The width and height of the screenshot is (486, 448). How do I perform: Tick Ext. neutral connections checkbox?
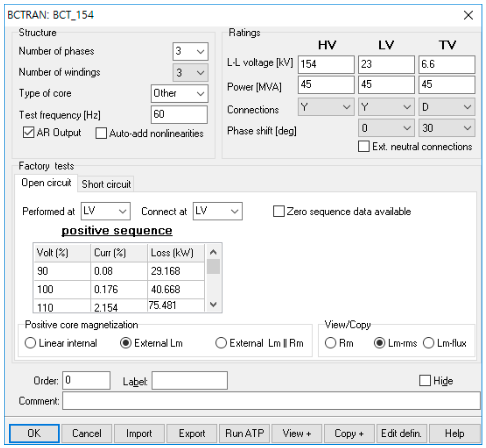[363, 146]
